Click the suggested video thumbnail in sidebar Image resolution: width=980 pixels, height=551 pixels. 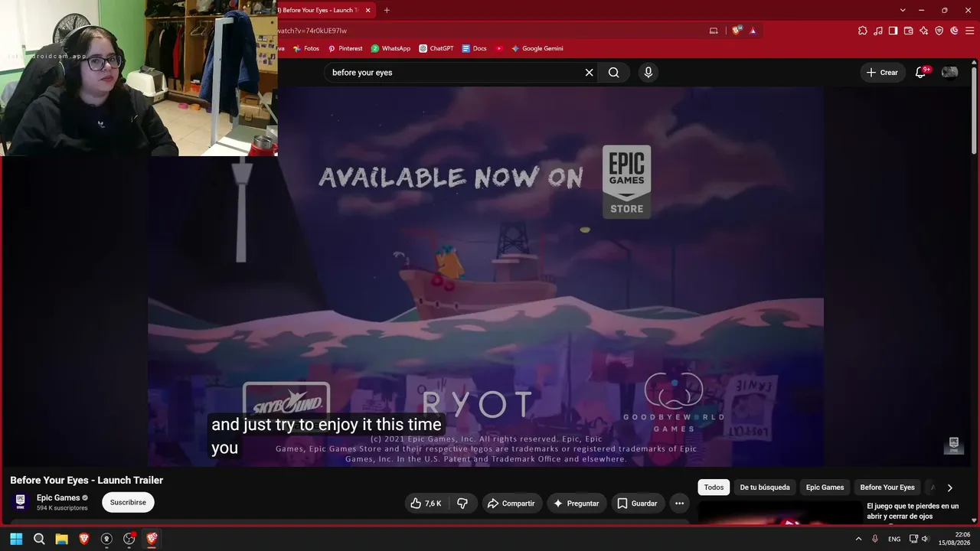pyautogui.click(x=779, y=513)
